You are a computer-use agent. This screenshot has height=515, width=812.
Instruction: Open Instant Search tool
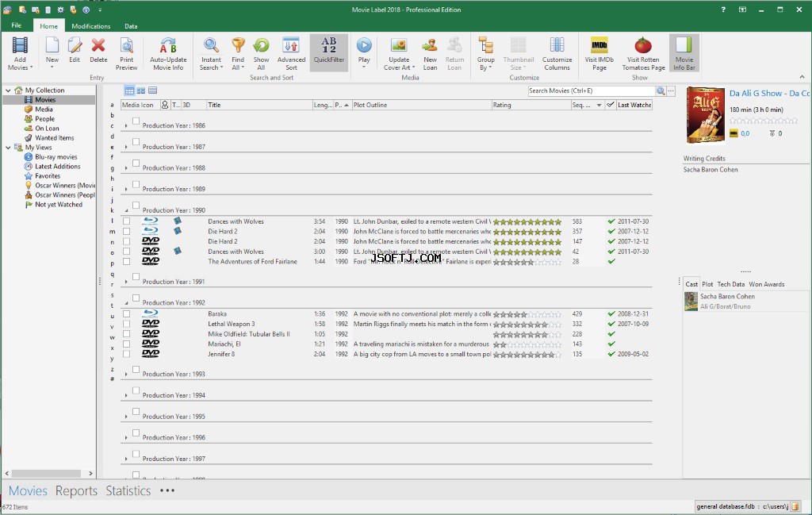(211, 53)
